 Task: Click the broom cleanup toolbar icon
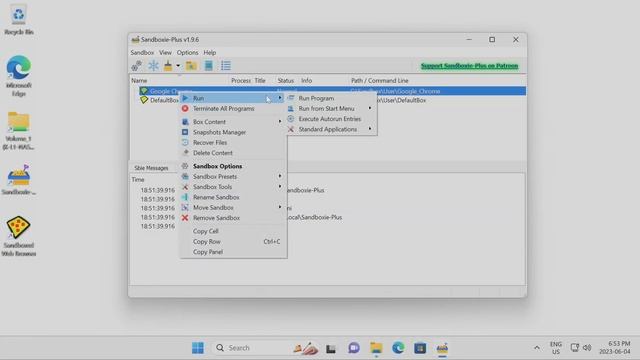[x=168, y=65]
